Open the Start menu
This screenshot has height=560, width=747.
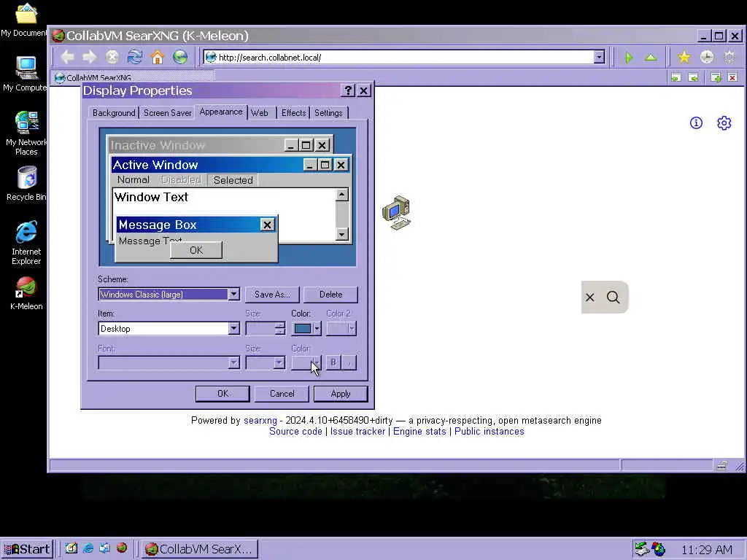(x=27, y=549)
